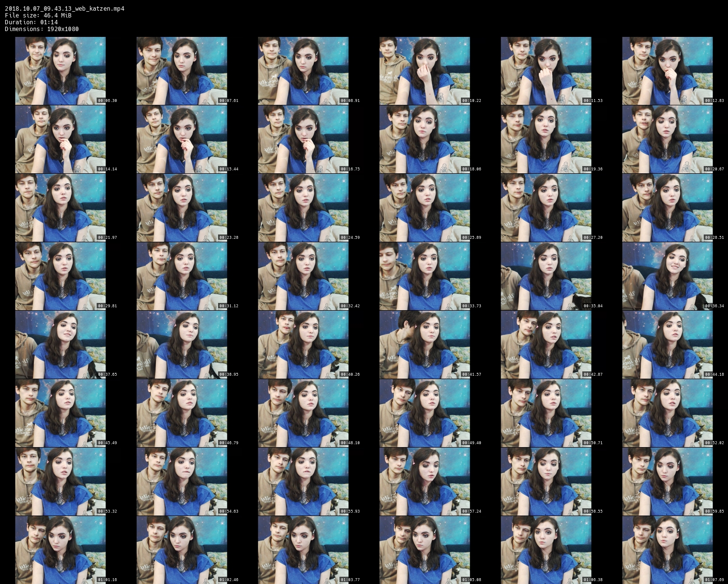Click the thumbnail timestamped 00:32.42
Image resolution: width=728 pixels, height=584 pixels.
[303, 276]
